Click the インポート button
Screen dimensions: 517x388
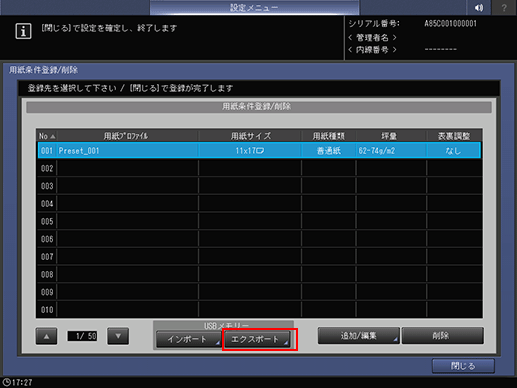(x=188, y=339)
